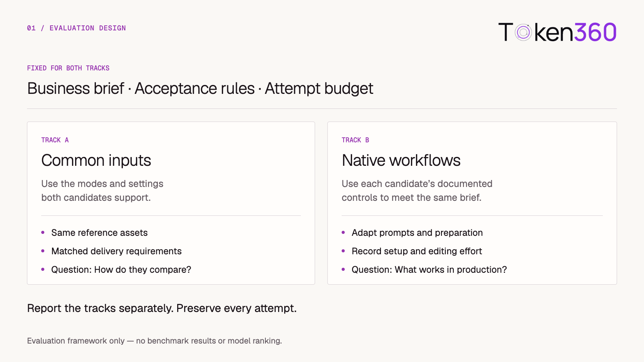The image size is (644, 362).
Task: Select the '01 / EVALUATION DESIGN' section label
Action: click(76, 28)
